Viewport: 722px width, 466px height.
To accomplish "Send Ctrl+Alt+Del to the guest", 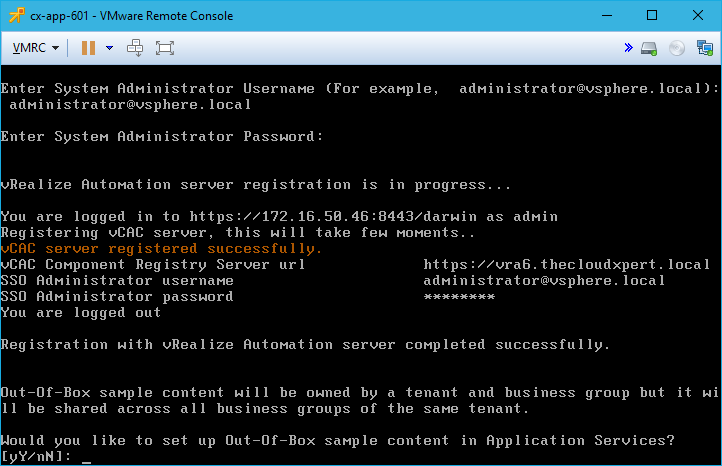I will pyautogui.click(x=136, y=48).
